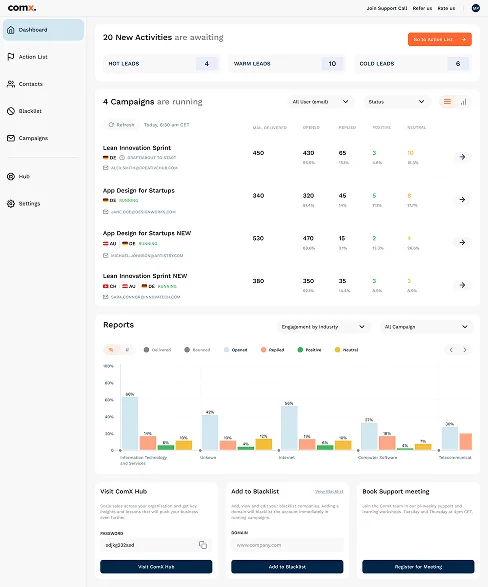
Task: Click mail icon under Lean Innovation Sprint
Action: pos(106,168)
